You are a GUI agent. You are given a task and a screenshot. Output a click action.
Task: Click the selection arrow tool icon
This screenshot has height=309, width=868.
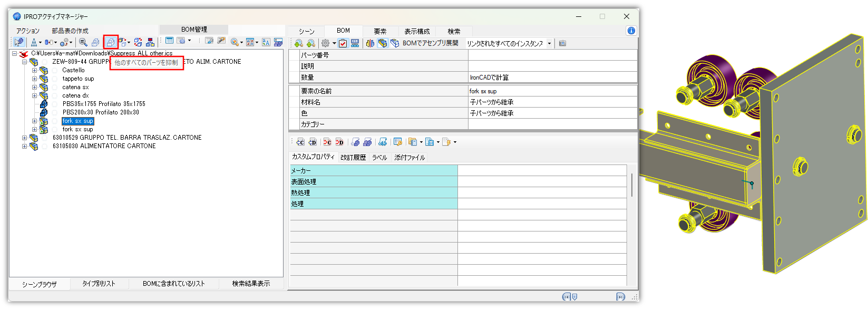[18, 42]
